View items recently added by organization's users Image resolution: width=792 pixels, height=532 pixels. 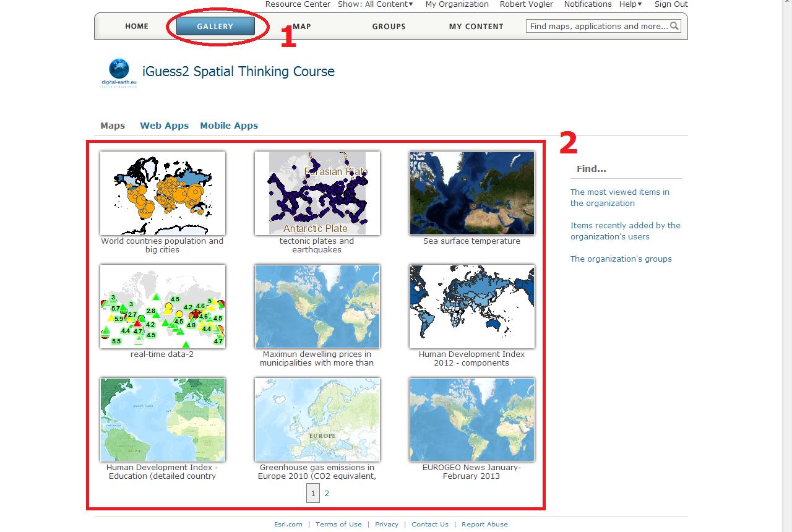[x=626, y=231]
